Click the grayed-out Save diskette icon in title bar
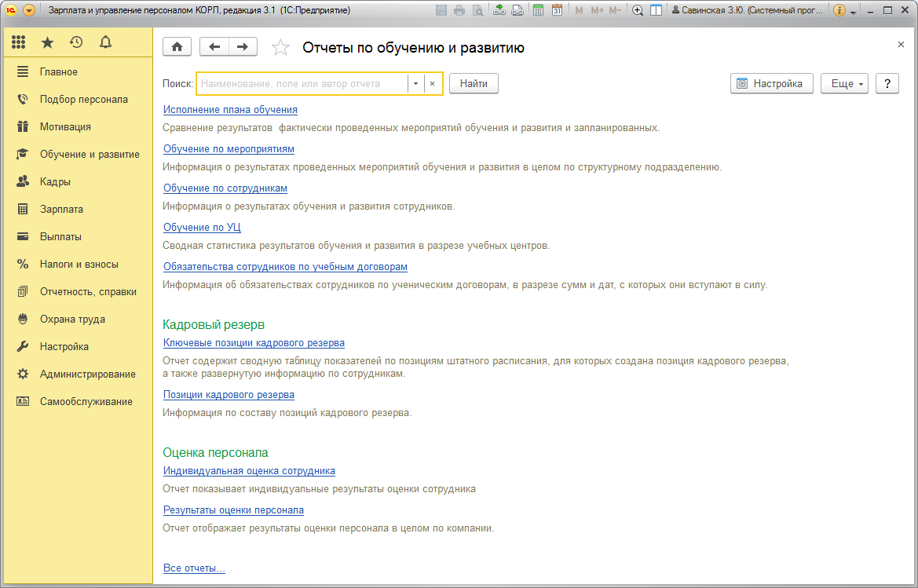 [x=441, y=10]
